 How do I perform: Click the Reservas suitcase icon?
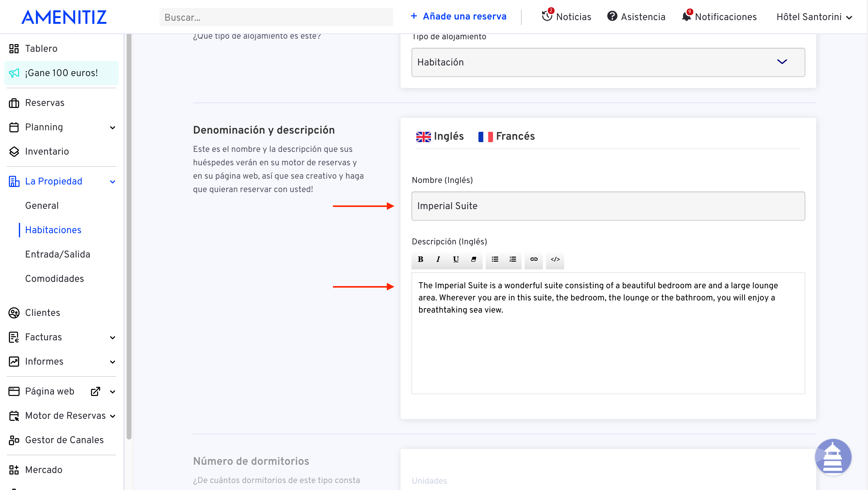point(14,103)
